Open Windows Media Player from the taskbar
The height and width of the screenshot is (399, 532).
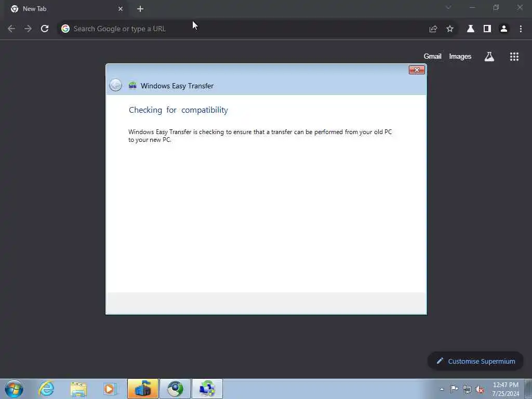point(110,389)
